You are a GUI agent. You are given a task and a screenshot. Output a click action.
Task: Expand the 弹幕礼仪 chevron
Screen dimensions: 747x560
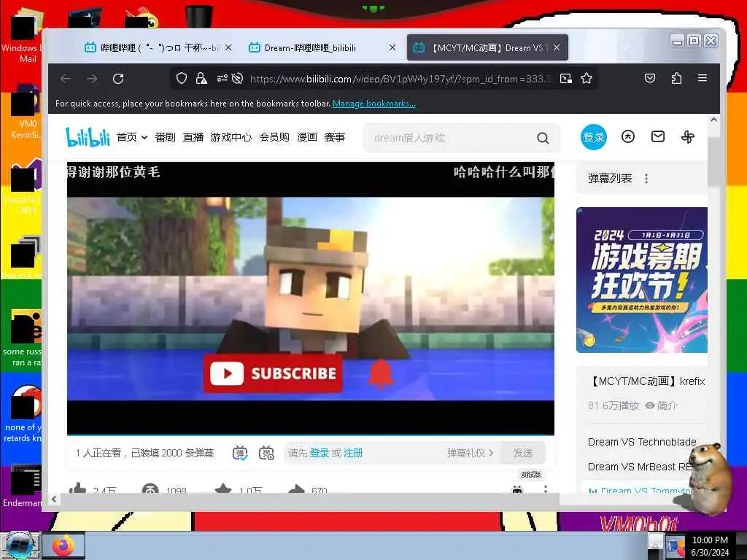pyautogui.click(x=491, y=453)
